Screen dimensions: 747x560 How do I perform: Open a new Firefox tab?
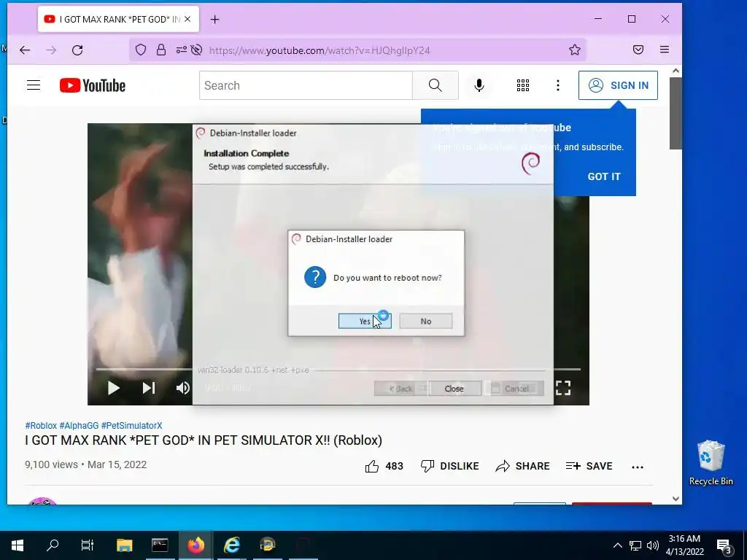pyautogui.click(x=215, y=20)
